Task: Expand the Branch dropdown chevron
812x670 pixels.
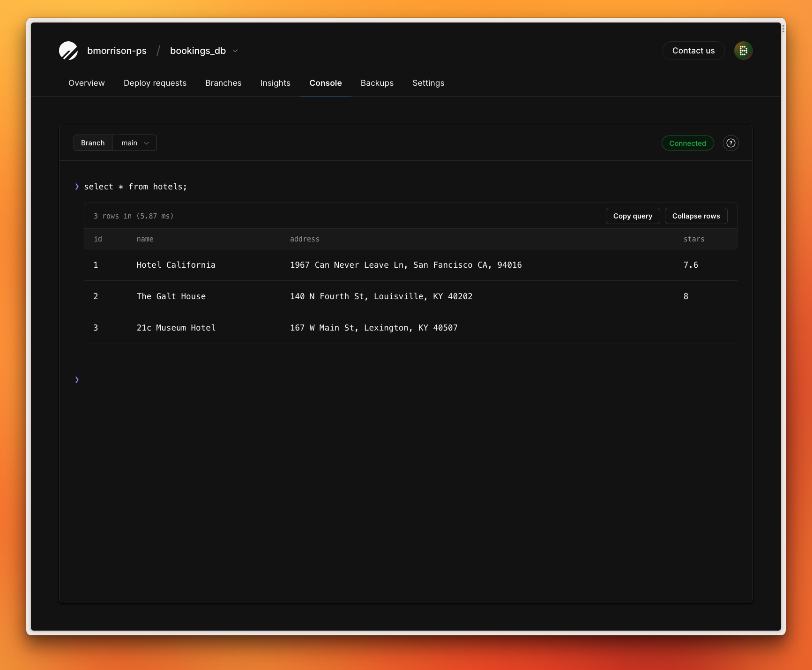Action: [x=147, y=143]
